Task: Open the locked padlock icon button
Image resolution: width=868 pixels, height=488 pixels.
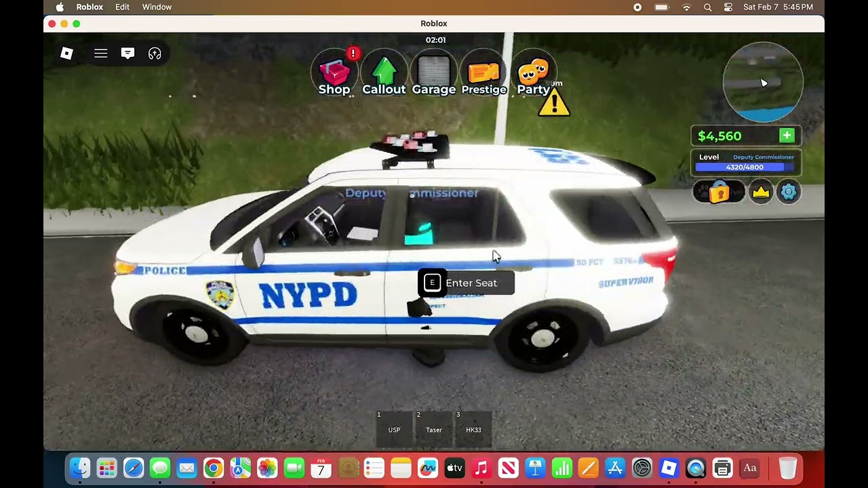Action: [719, 192]
